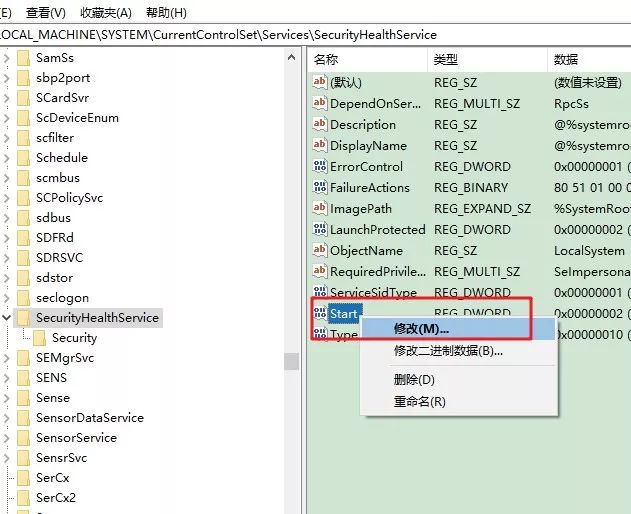Viewport: 631px width, 514px height.
Task: Click the icon beside DependOnService value
Action: [320, 104]
